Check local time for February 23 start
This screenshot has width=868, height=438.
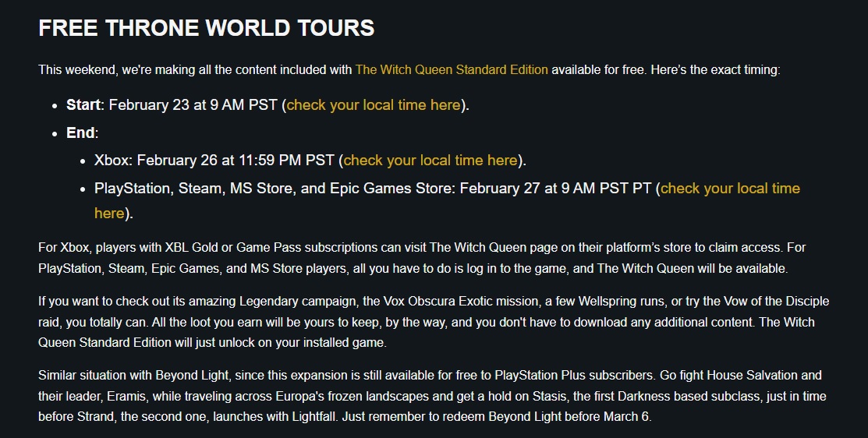(374, 105)
